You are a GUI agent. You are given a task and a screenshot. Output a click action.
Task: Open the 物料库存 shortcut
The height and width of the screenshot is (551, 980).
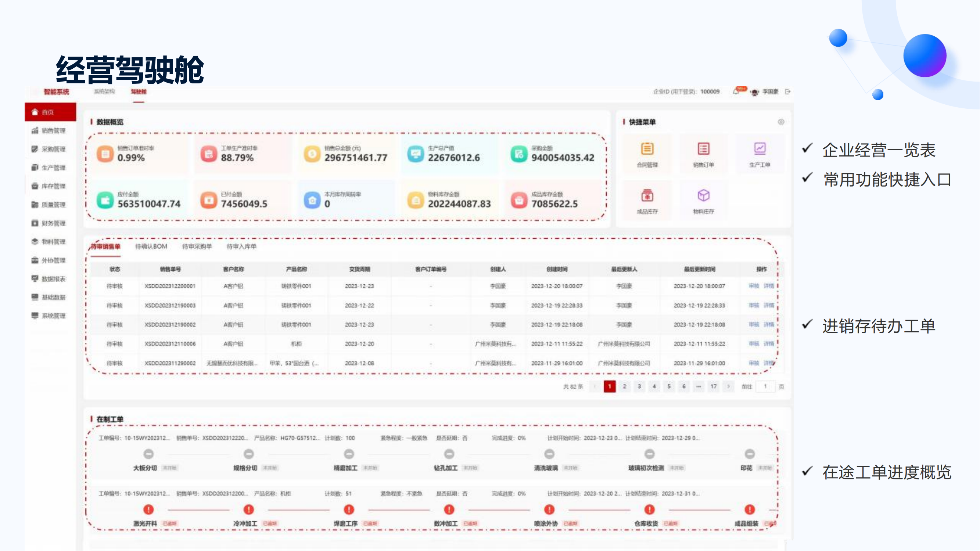tap(703, 201)
